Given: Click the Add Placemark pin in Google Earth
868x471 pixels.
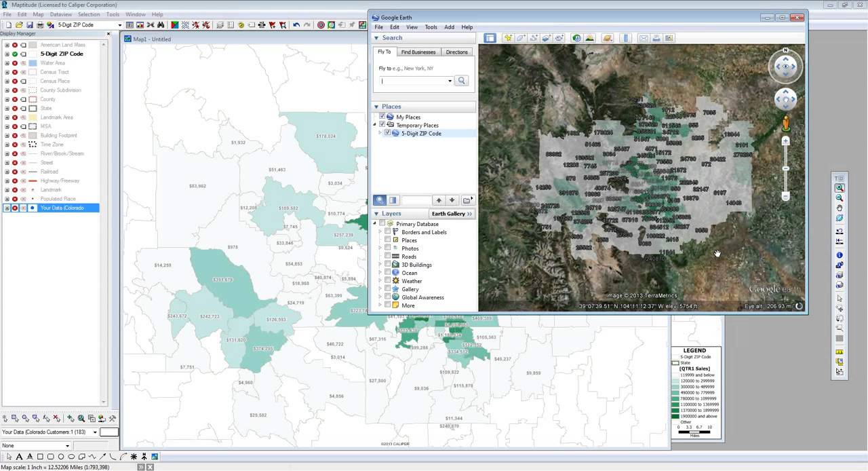Looking at the screenshot, I should (507, 38).
